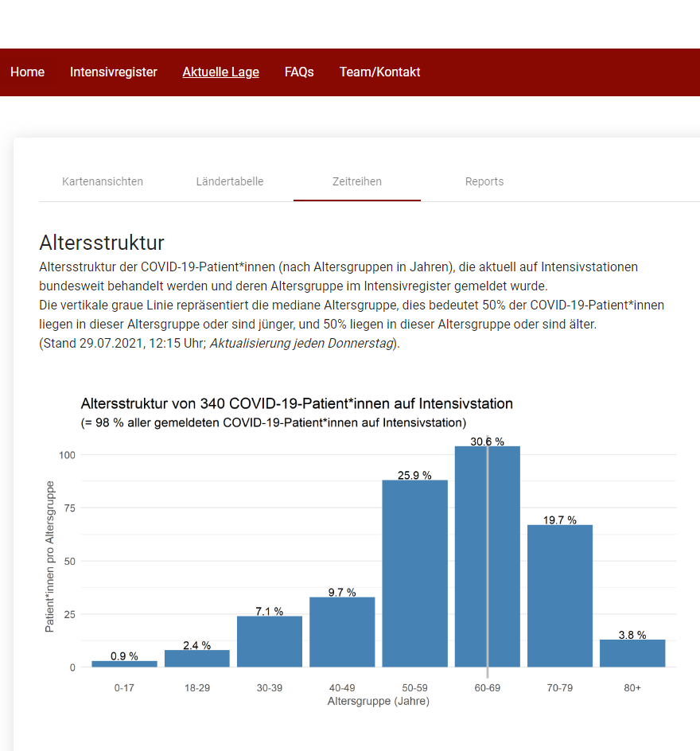Select the 40-49 bar with 9.7 %

(342, 632)
